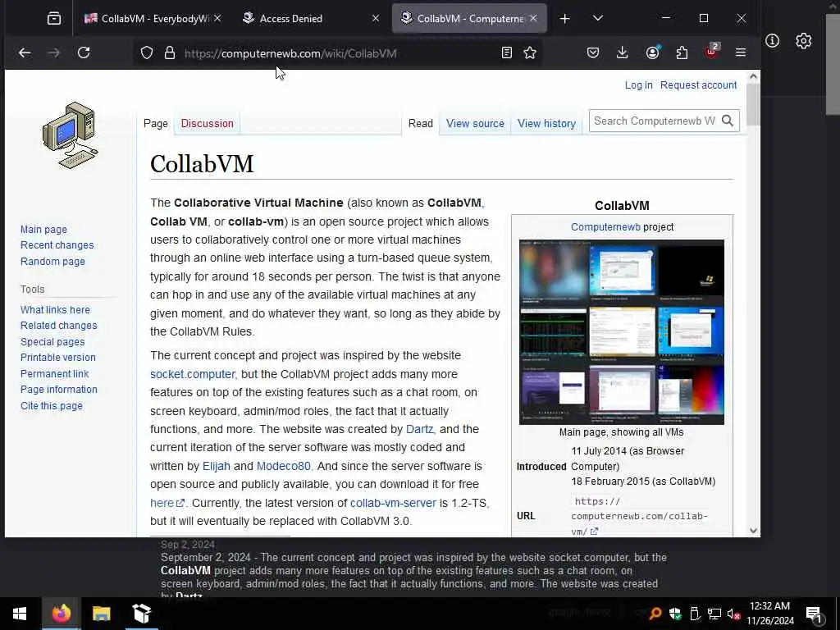Click What links here in Tools
The height and width of the screenshot is (630, 840).
tap(55, 309)
